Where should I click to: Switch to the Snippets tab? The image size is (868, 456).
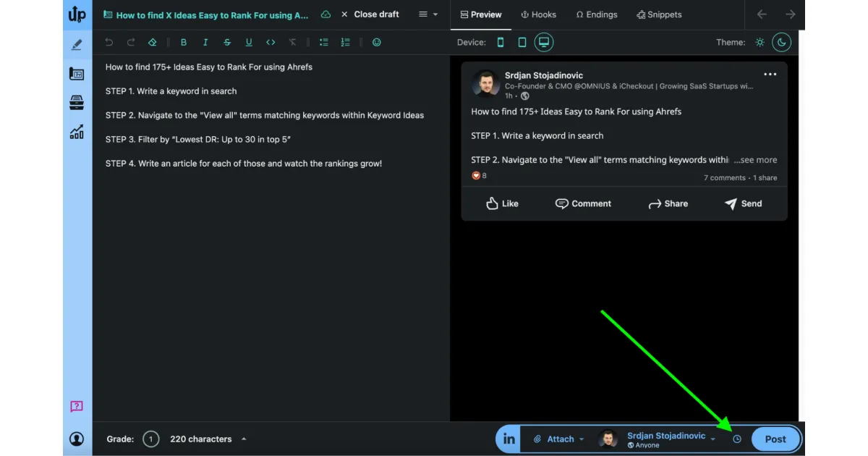click(659, 14)
